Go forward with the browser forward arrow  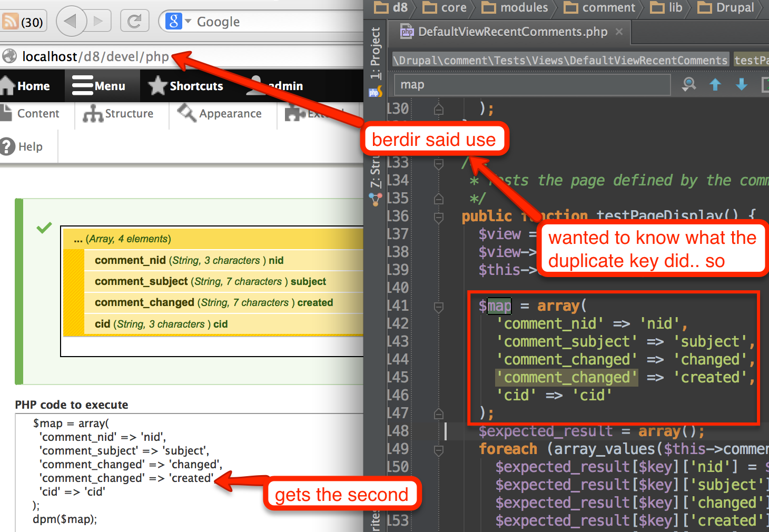[98, 21]
